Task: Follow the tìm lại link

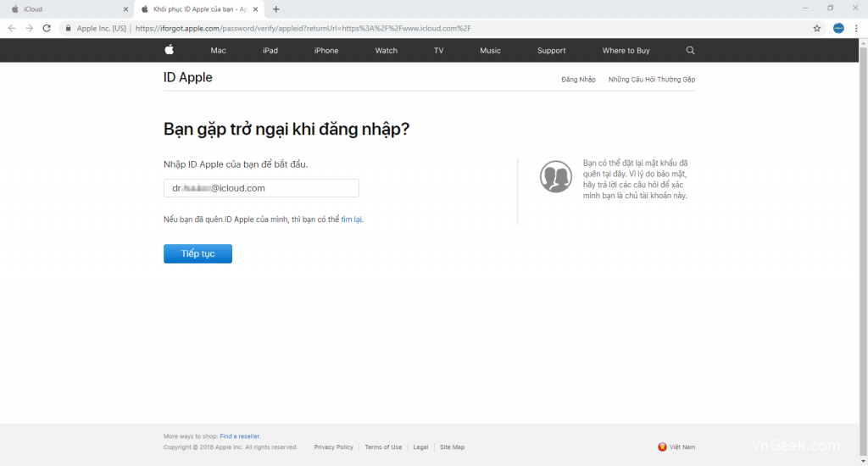Action: tap(351, 219)
